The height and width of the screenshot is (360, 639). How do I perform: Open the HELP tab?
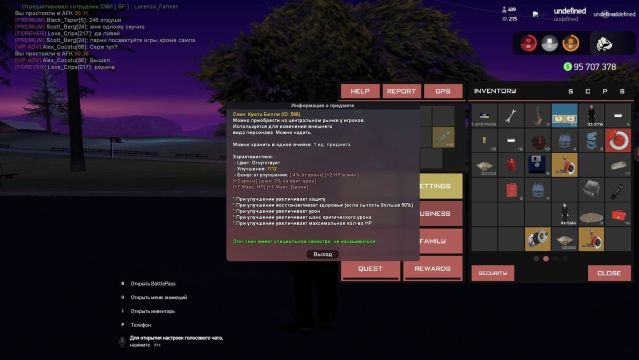point(360,91)
